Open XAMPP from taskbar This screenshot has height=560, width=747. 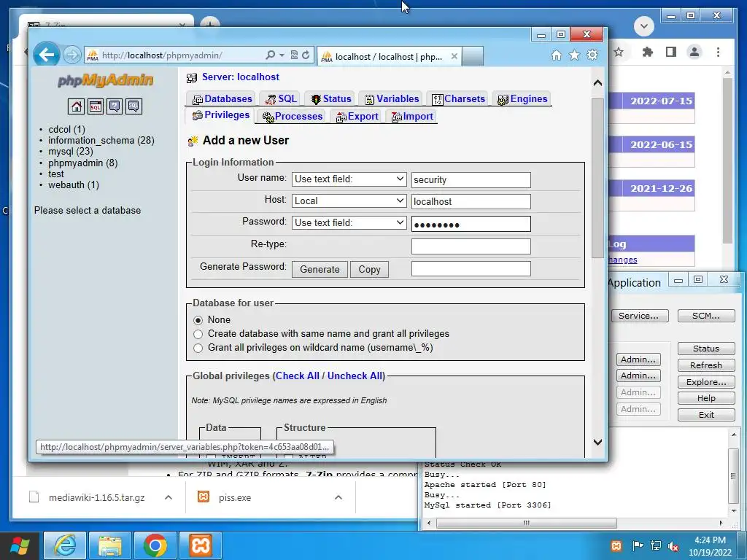pyautogui.click(x=201, y=545)
